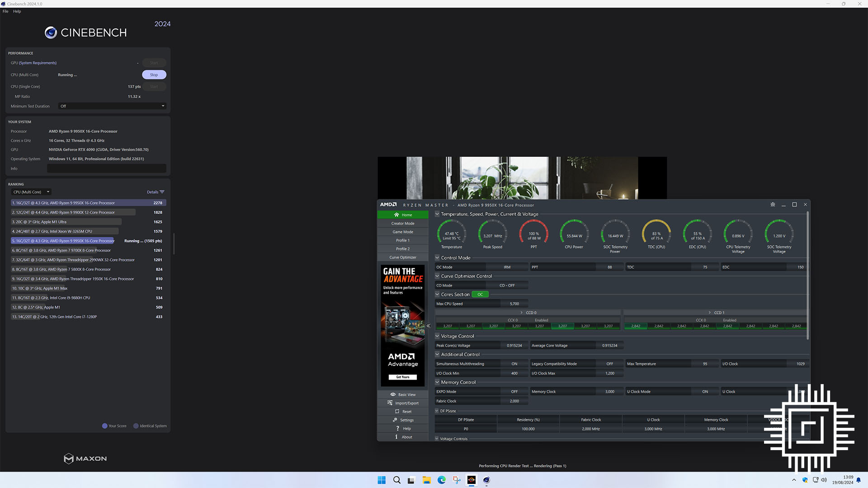Click Ryzen Master vertical scrollbar
The image size is (868, 488).
(x=808, y=276)
